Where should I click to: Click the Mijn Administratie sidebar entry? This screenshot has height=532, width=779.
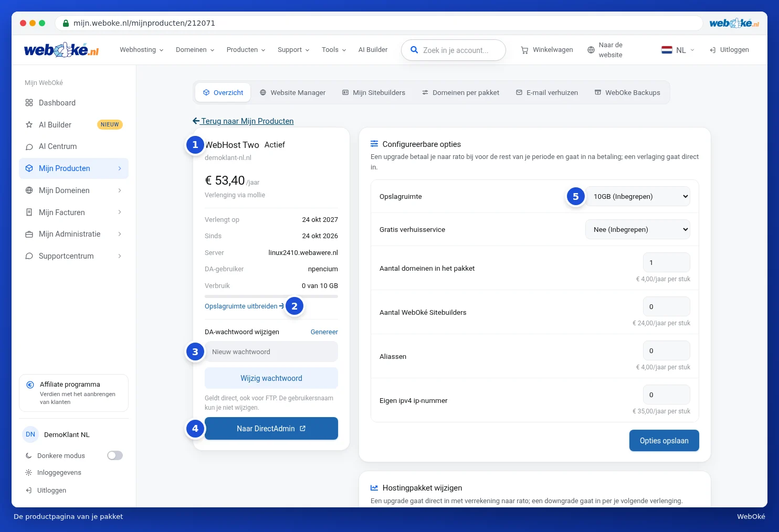click(x=73, y=234)
